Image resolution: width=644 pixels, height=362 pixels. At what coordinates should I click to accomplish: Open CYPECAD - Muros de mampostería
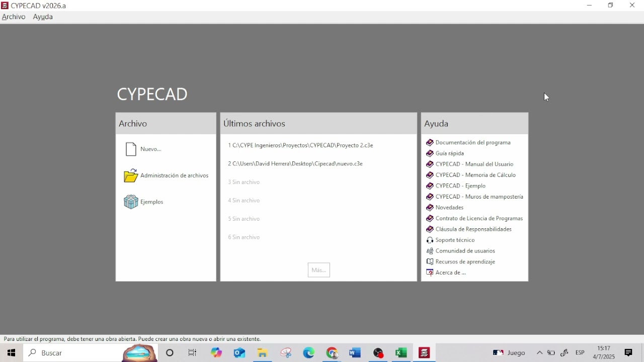pos(475,197)
